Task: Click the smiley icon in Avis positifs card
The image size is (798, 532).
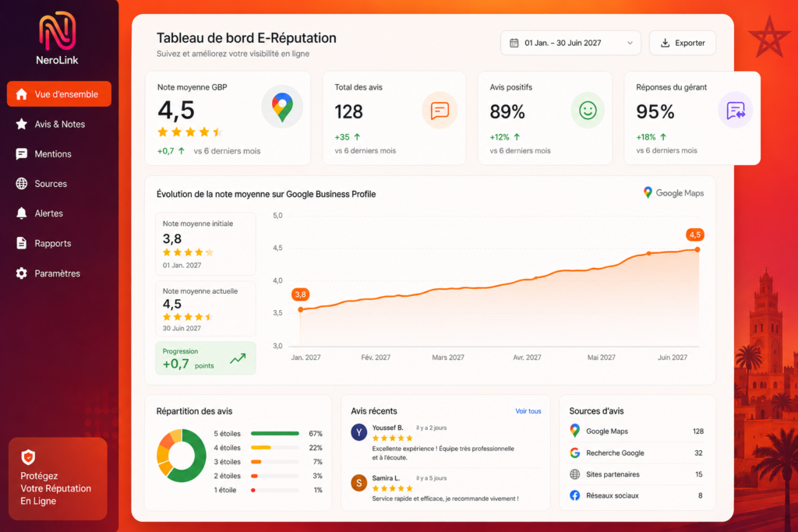Action: click(x=588, y=111)
